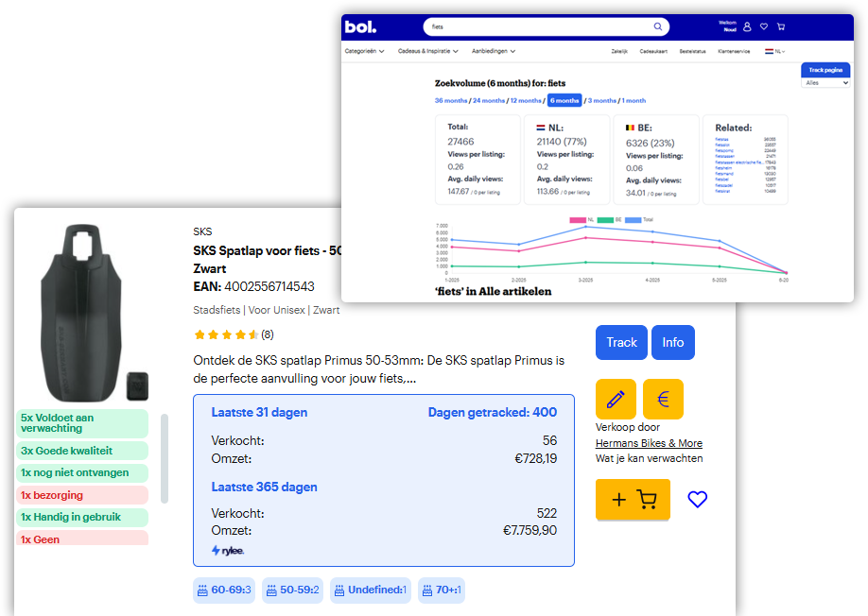Select the 1 month range
Image resolution: width=868 pixels, height=616 pixels.
click(x=634, y=101)
